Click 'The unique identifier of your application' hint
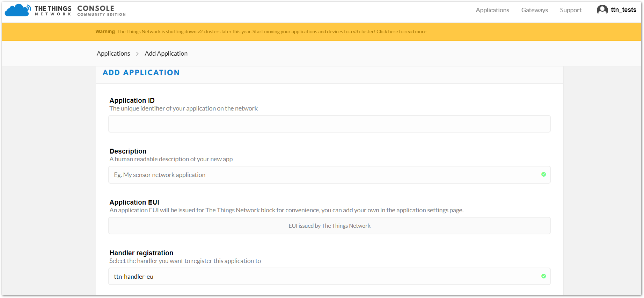 click(x=184, y=108)
